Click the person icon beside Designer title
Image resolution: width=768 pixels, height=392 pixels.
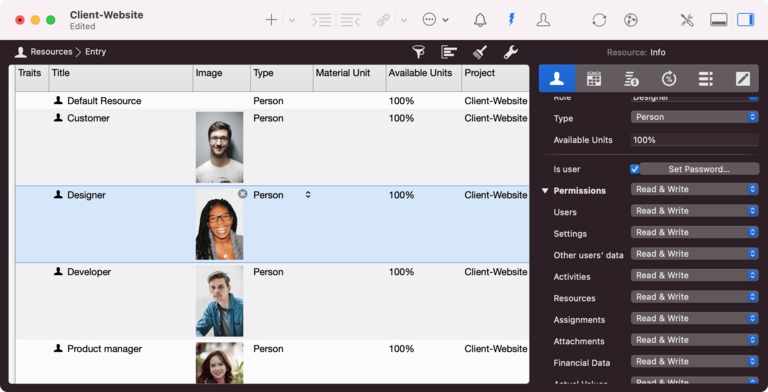[x=58, y=195]
